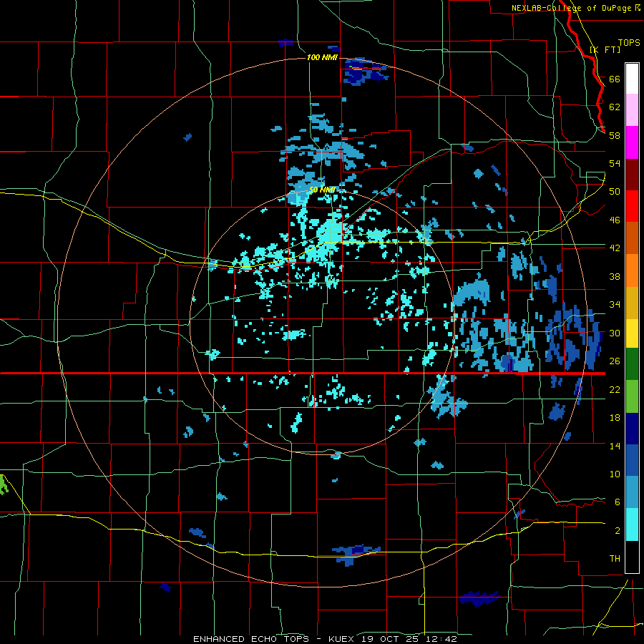Click the TH threshold legend label

[x=615, y=559]
